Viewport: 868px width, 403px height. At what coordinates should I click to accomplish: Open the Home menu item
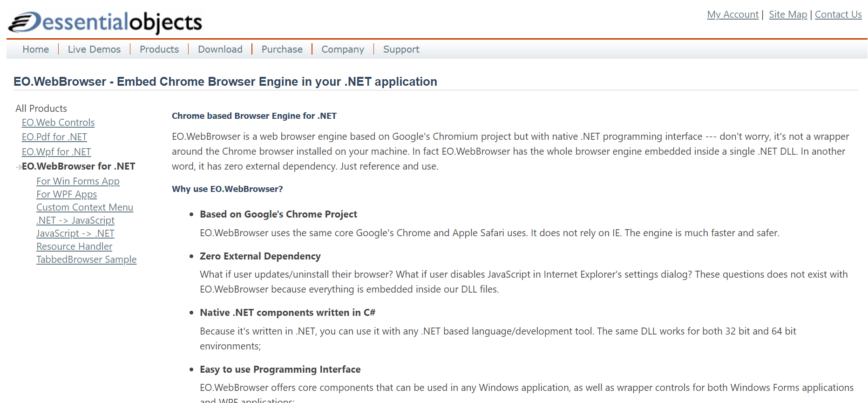pos(35,49)
